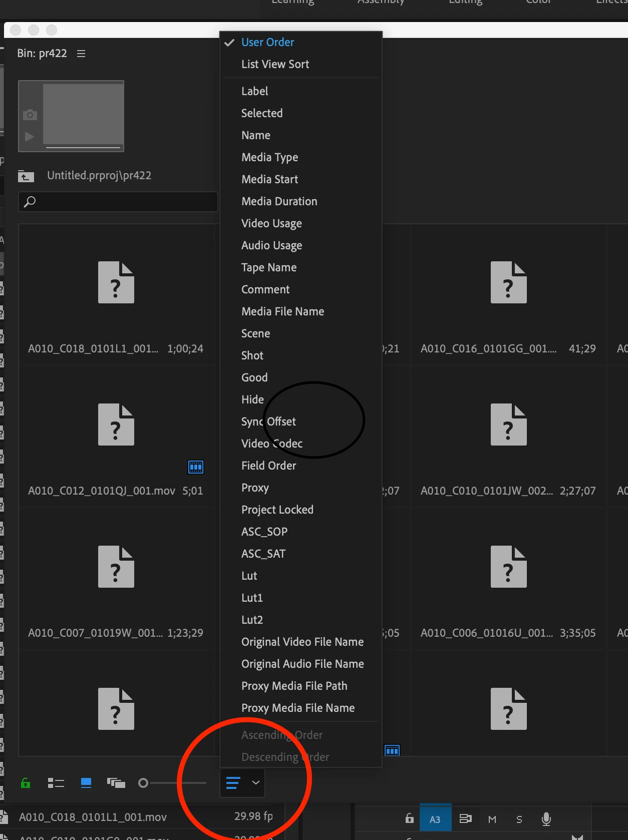
Task: Sort by Proxy Media File Name
Action: pyautogui.click(x=300, y=708)
